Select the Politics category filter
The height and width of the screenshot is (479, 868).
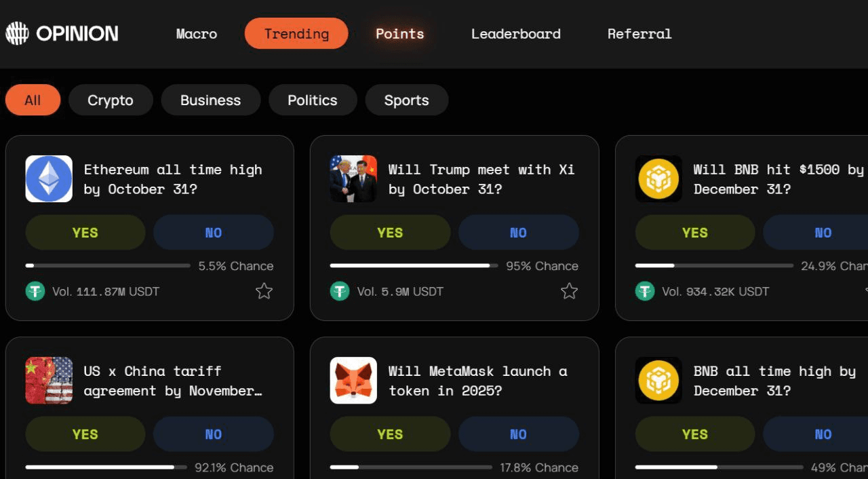tap(313, 100)
